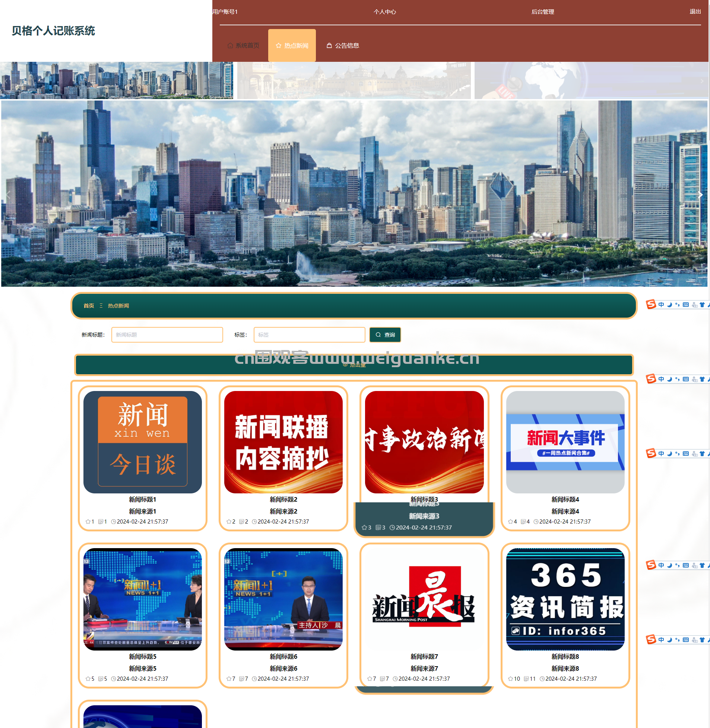Viewport: 710px width, 728px height.
Task: Select the 热点新闻 tab
Action: tap(292, 45)
